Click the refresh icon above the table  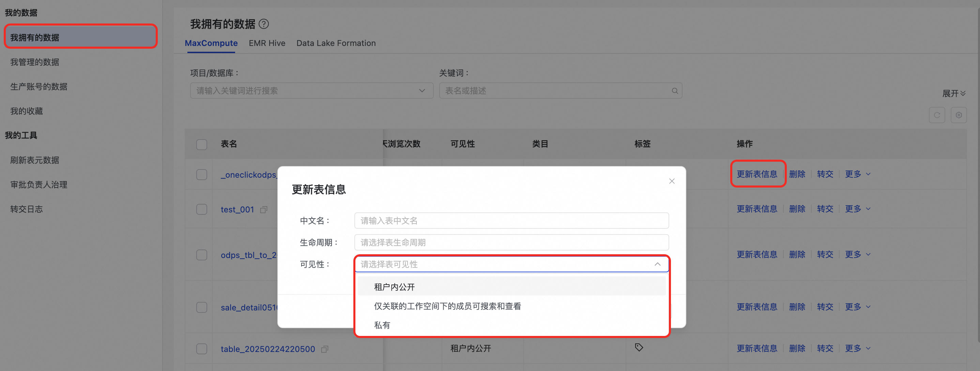point(937,115)
